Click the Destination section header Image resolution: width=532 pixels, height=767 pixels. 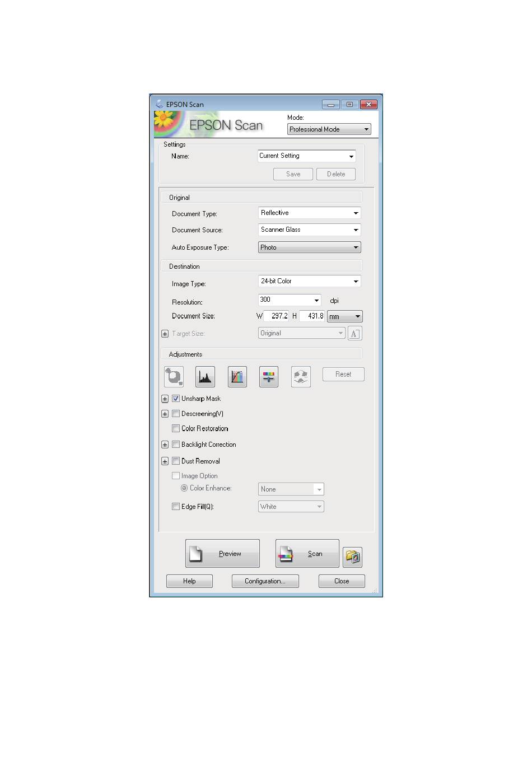point(262,266)
